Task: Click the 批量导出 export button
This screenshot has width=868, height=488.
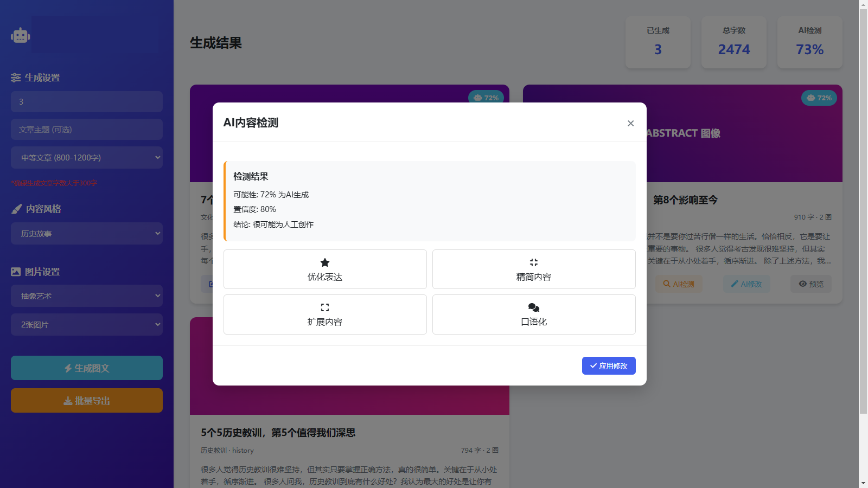Action: pyautogui.click(x=86, y=400)
